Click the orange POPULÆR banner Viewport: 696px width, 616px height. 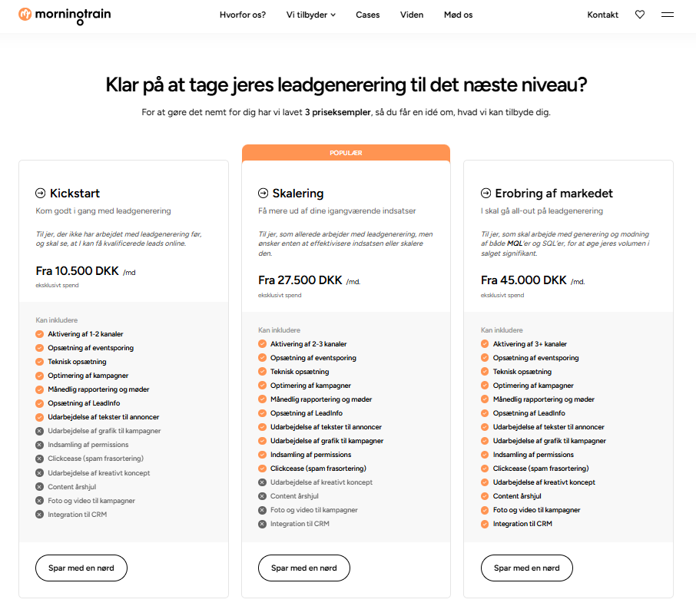point(346,153)
